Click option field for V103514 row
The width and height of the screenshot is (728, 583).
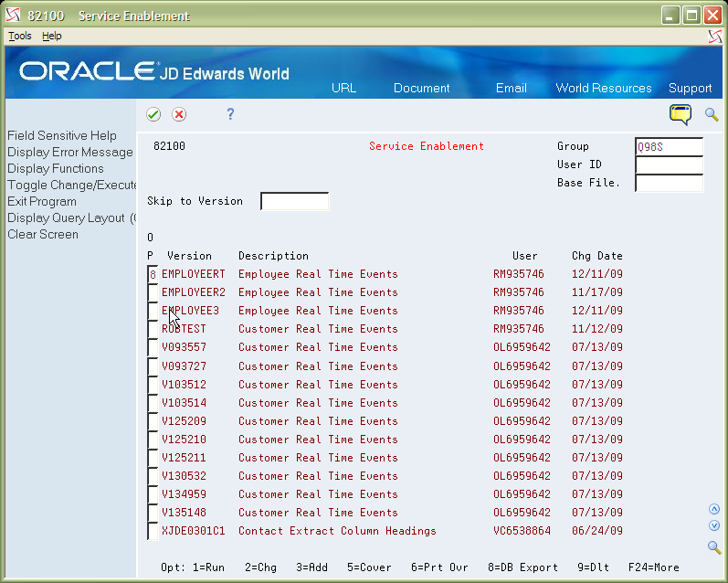pyautogui.click(x=153, y=403)
